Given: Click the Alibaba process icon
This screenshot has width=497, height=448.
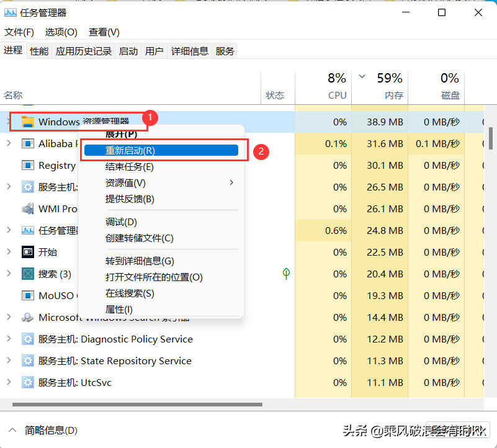Looking at the screenshot, I should tap(27, 143).
